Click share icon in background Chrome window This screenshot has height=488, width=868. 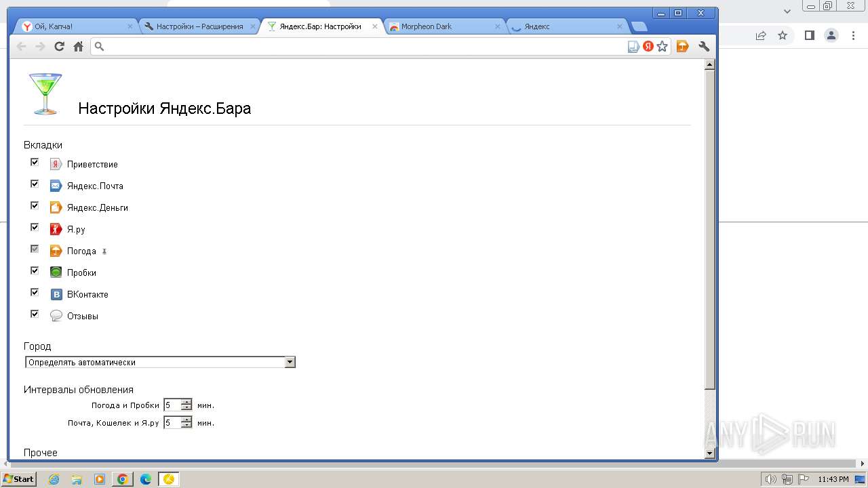[761, 35]
